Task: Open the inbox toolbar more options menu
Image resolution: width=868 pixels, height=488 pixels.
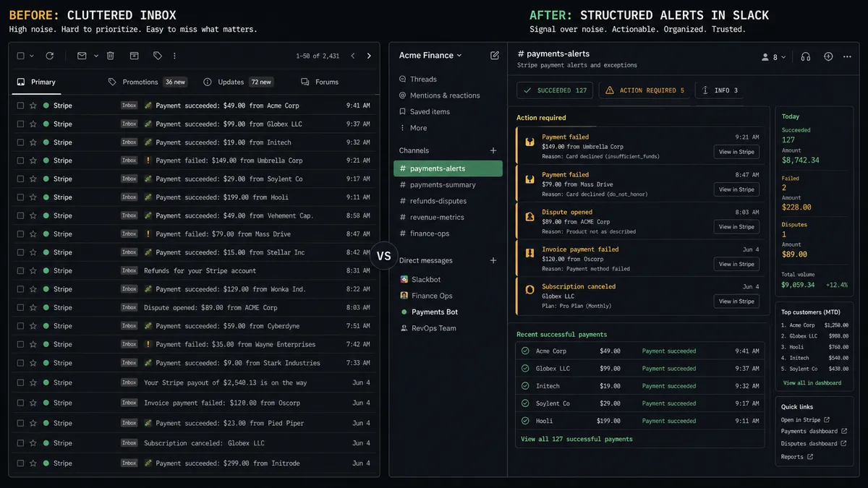Action: click(x=174, y=56)
